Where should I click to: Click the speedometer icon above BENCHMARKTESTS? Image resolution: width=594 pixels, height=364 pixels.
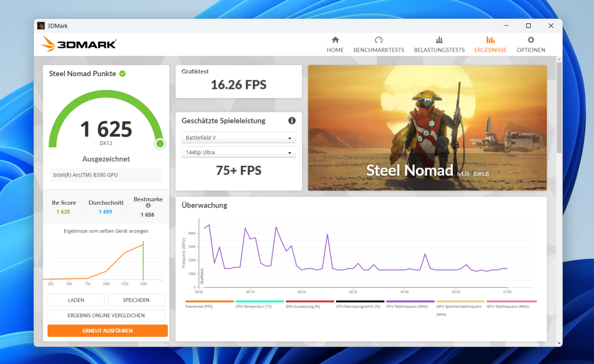379,40
